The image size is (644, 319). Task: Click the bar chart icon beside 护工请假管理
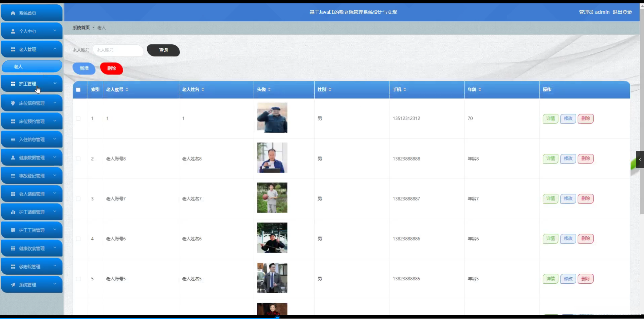click(13, 212)
